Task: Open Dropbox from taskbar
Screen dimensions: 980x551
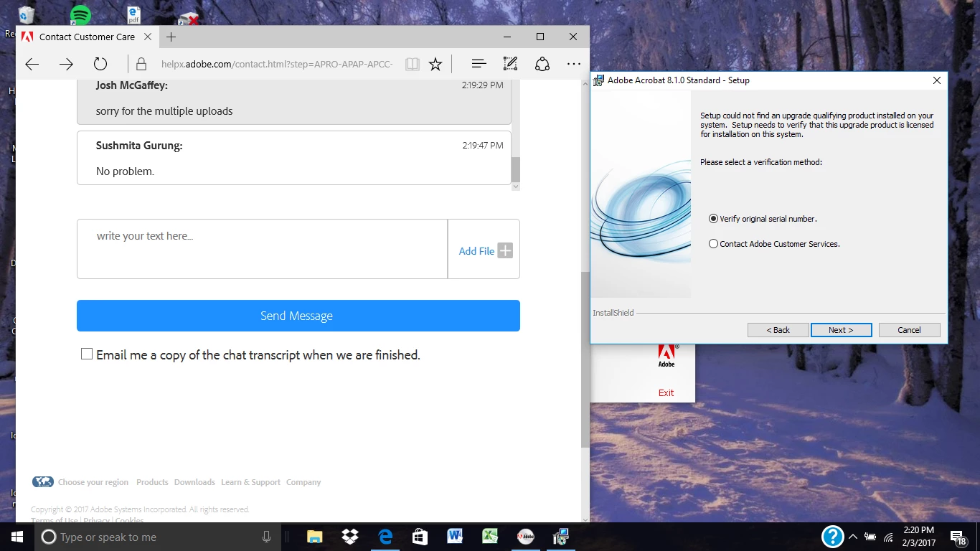Action: 350,537
